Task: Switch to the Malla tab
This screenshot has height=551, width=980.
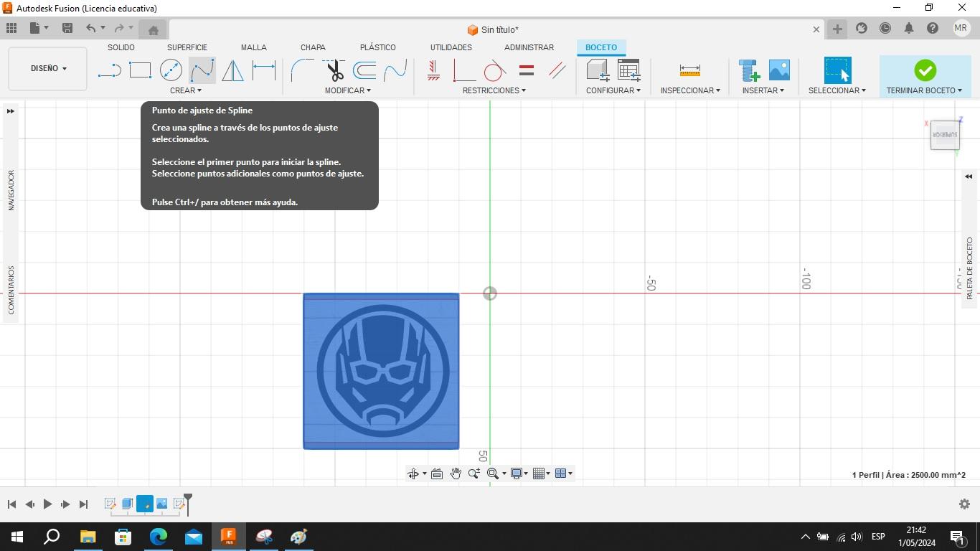Action: (254, 47)
